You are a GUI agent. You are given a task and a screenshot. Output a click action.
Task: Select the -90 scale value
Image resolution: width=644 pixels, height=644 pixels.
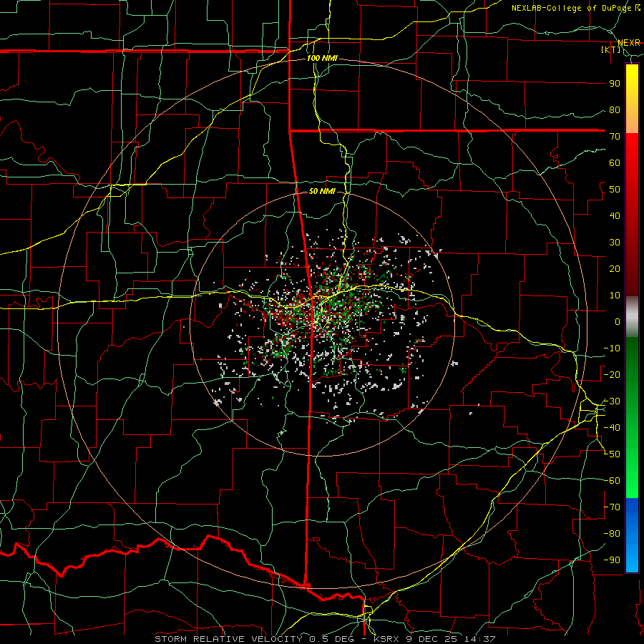pos(612,560)
